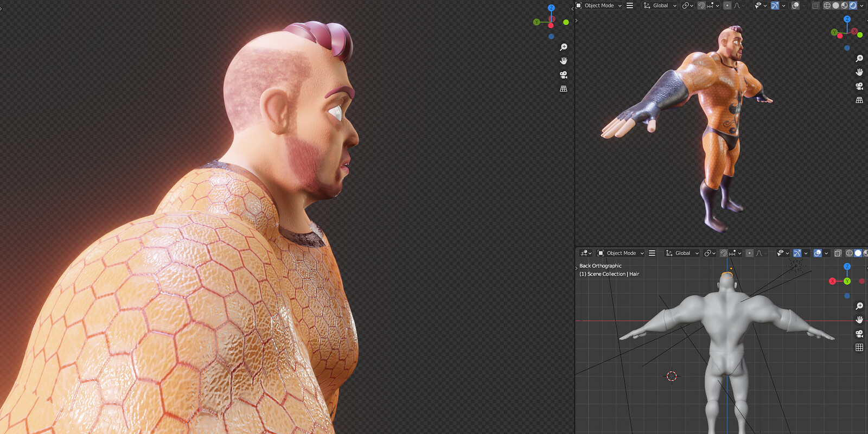Viewport: 868px width, 434px height.
Task: Click Z axis ball in top-right viewport gizmo
Action: [847, 19]
